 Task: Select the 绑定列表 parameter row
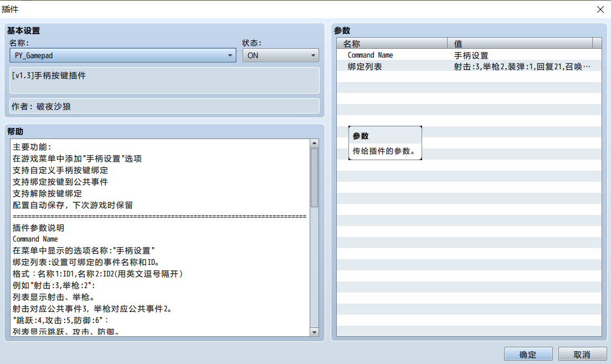[469, 66]
